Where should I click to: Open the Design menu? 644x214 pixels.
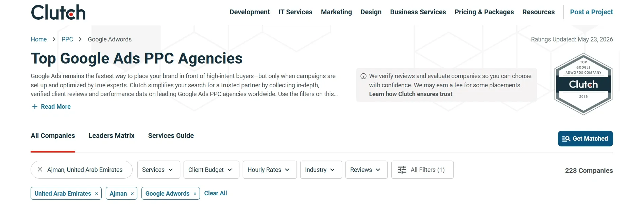coord(371,12)
